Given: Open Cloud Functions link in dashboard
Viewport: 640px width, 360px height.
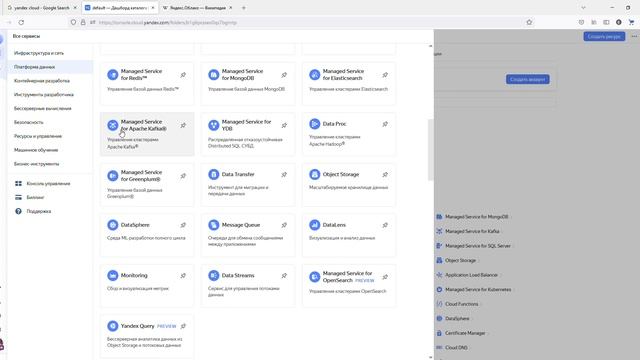Looking at the screenshot, I should (x=461, y=304).
